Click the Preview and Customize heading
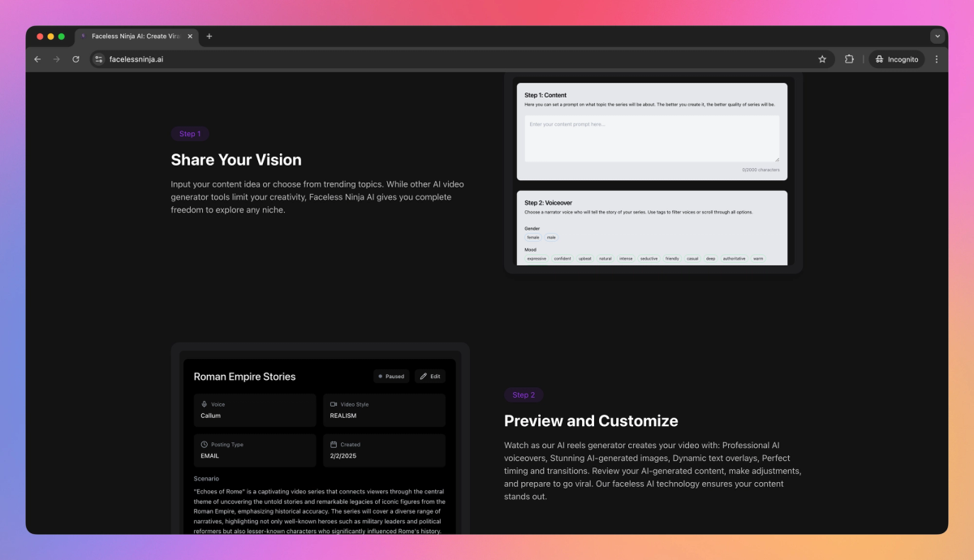 [x=591, y=421]
